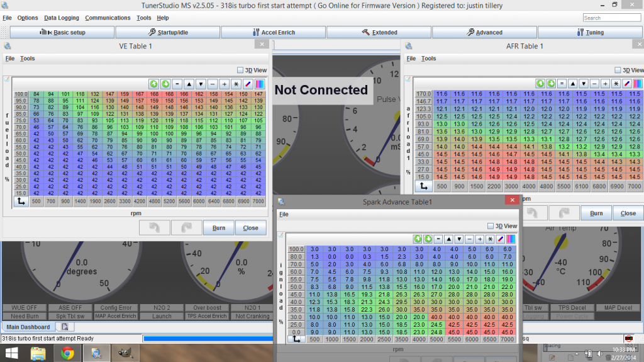Click green up-arrow icon in Spark Advance Table

click(418, 239)
